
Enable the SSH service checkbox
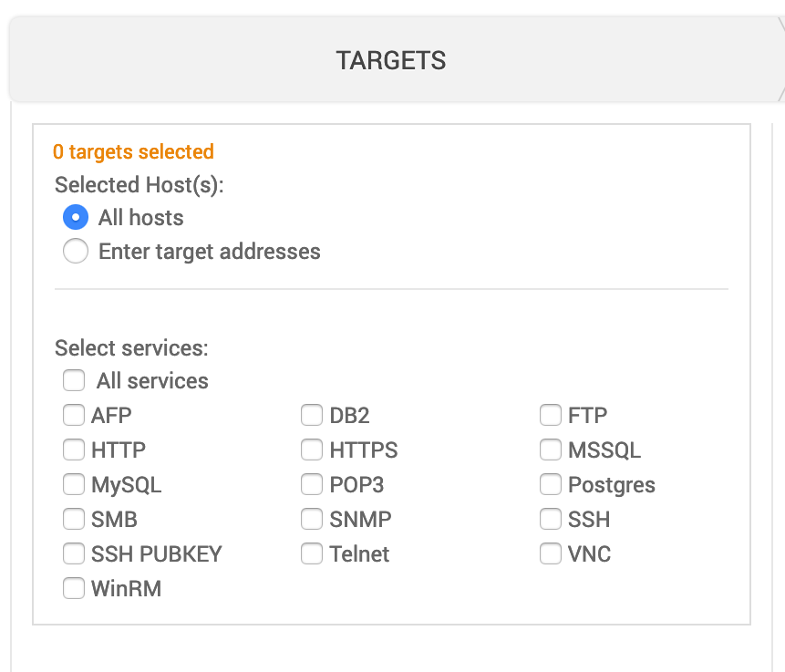click(551, 519)
